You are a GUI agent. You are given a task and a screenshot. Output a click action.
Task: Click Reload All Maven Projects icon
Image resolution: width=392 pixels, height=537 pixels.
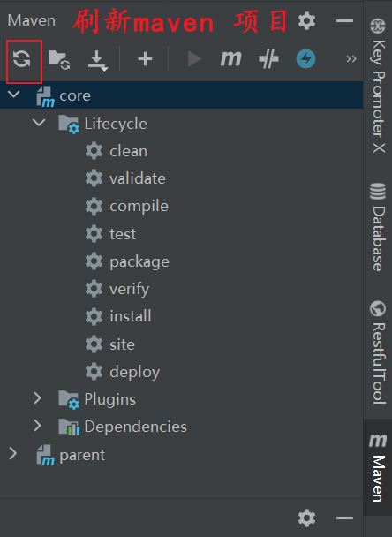[x=22, y=58]
